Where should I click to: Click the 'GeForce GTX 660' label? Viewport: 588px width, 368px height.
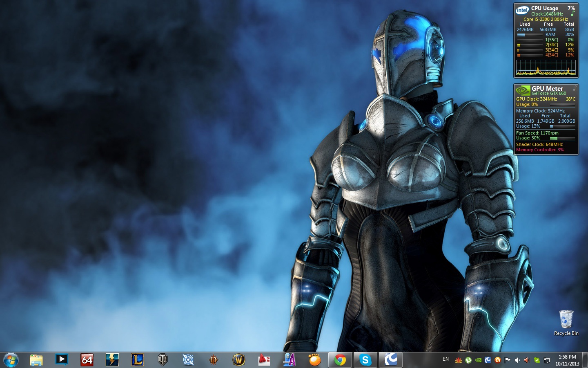(549, 94)
